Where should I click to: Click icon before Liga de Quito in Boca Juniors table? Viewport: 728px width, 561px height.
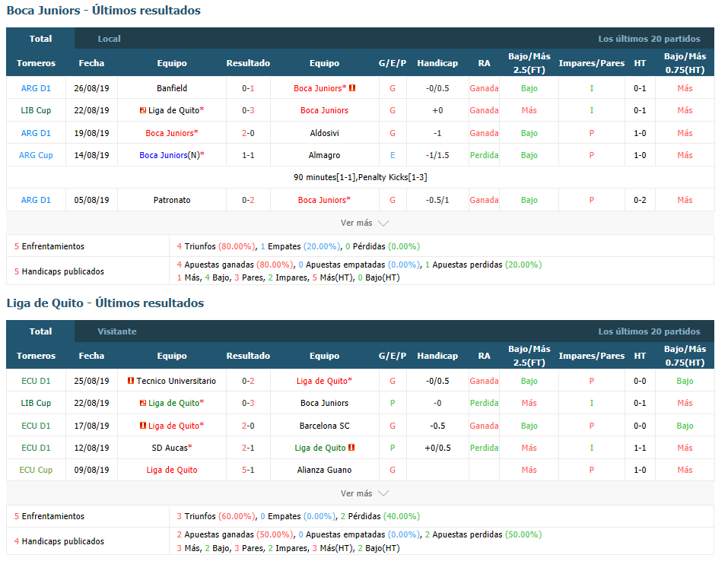click(143, 110)
